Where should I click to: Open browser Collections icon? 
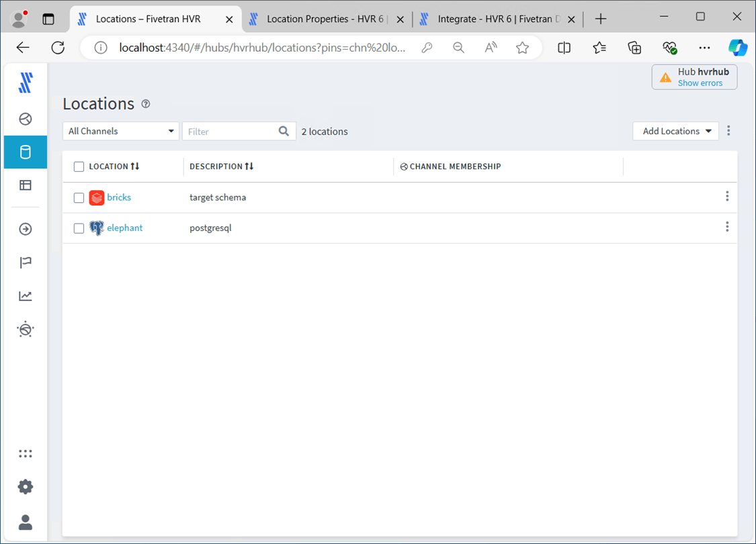click(x=634, y=48)
